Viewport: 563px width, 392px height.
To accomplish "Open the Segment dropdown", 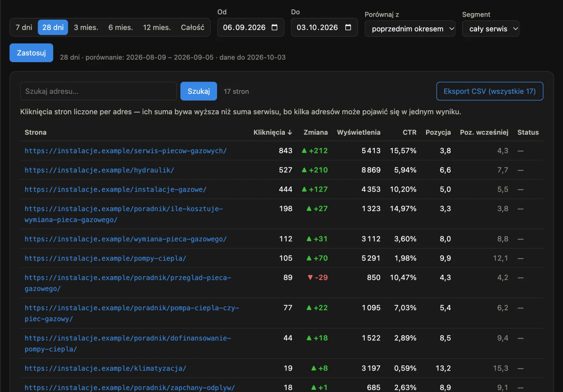I will tap(491, 29).
